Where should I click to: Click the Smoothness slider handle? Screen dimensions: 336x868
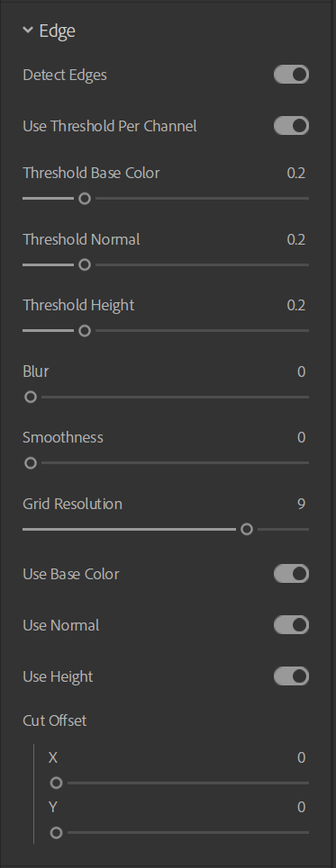(31, 463)
